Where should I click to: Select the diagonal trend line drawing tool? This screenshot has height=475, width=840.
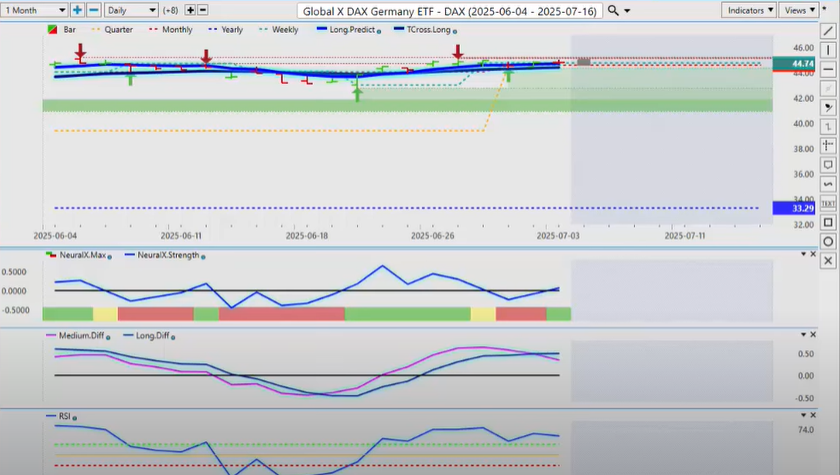[829, 31]
